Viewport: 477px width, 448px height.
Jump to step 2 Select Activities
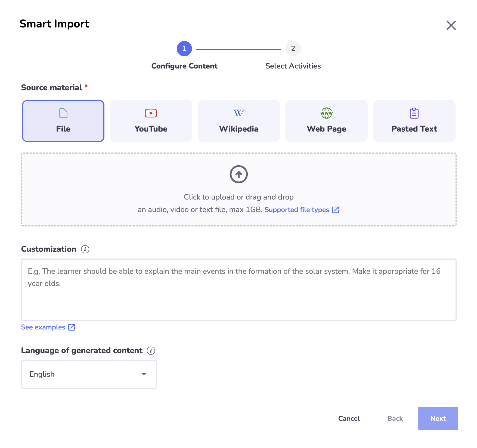293,49
